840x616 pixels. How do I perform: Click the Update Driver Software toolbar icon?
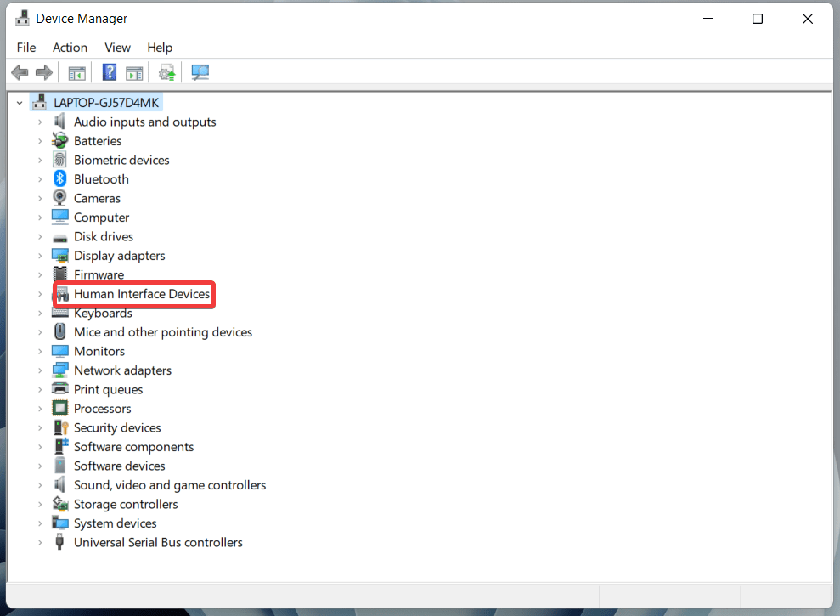[166, 72]
